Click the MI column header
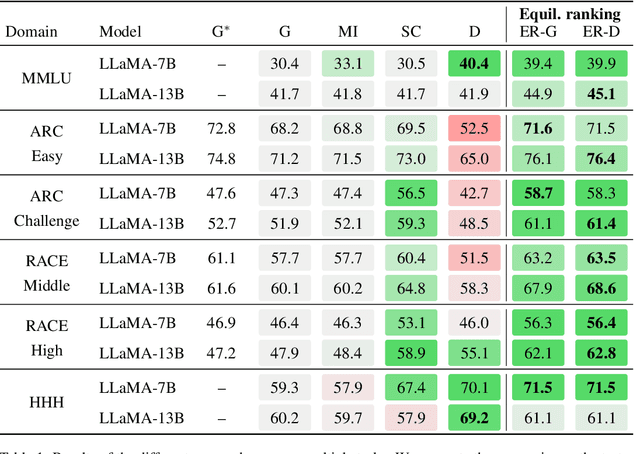 pos(347,31)
